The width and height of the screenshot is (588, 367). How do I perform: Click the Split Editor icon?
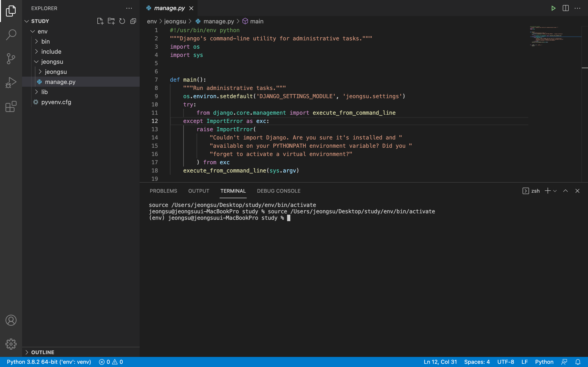[x=565, y=8]
